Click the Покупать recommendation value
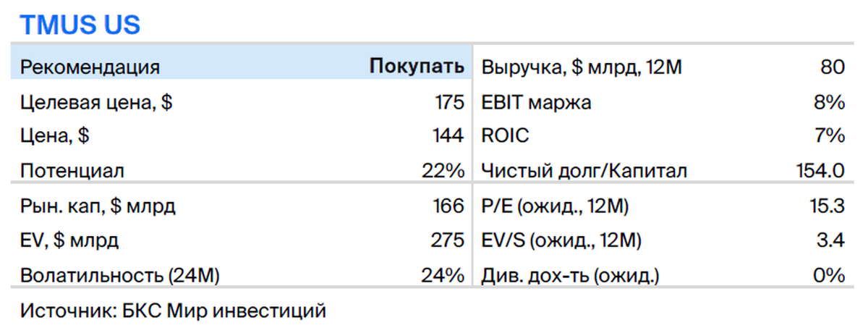Viewport: 868px width, 328px height. point(417,67)
